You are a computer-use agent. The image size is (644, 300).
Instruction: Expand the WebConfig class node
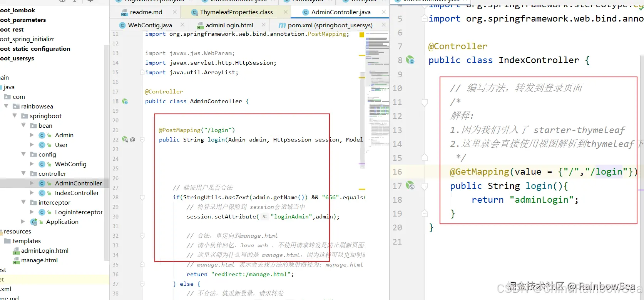tap(32, 164)
